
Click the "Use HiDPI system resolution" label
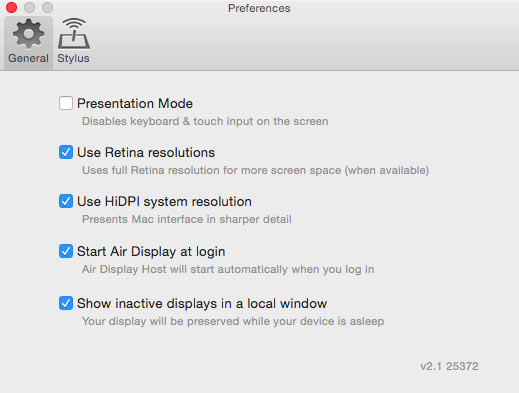coord(164,202)
